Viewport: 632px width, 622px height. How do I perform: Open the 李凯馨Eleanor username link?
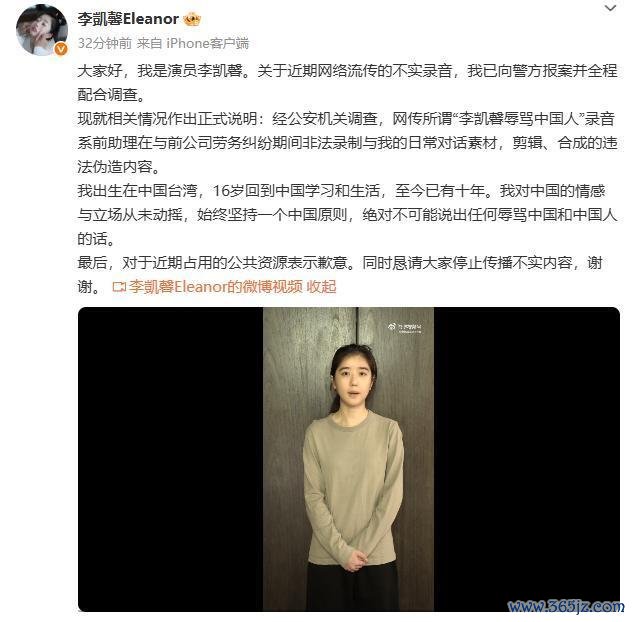[x=128, y=19]
